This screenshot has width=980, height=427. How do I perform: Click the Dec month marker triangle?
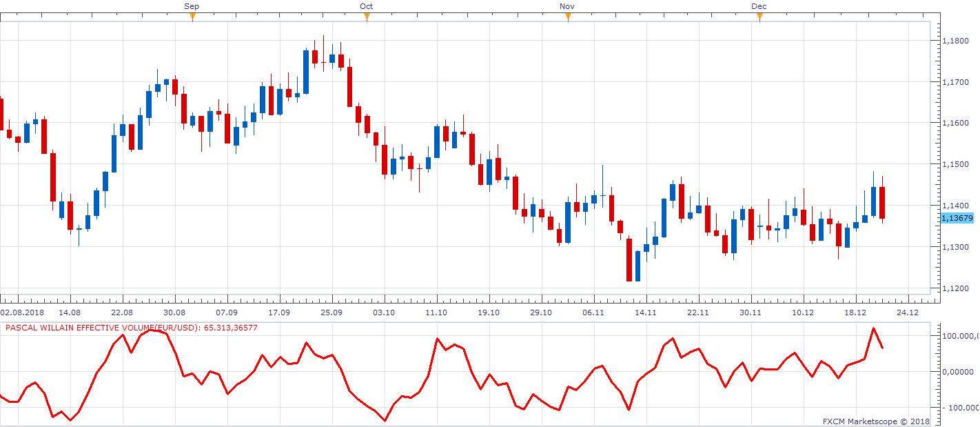(759, 17)
